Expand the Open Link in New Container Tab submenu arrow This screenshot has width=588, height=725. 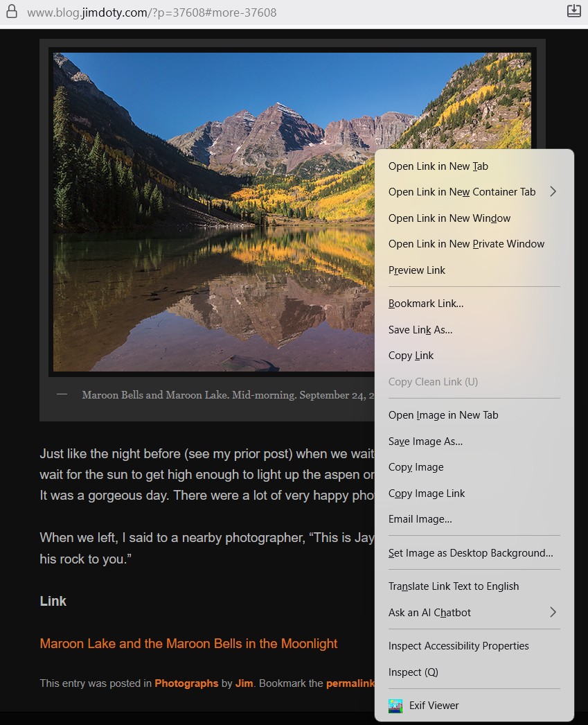click(x=553, y=191)
